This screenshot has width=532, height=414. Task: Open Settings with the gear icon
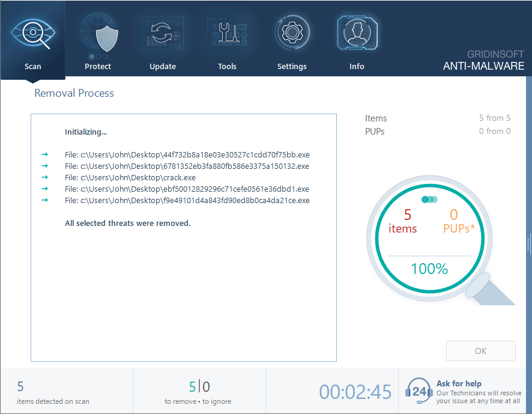click(x=292, y=32)
